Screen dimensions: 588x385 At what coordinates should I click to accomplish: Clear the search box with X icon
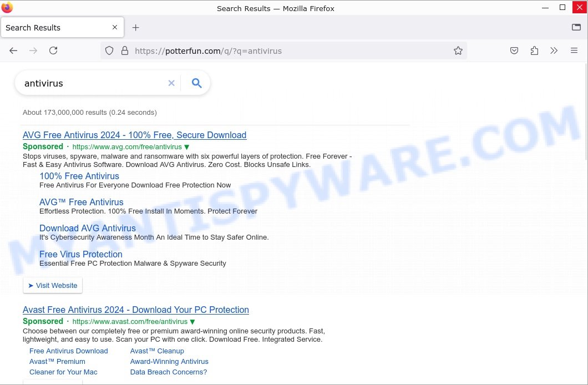coord(171,83)
